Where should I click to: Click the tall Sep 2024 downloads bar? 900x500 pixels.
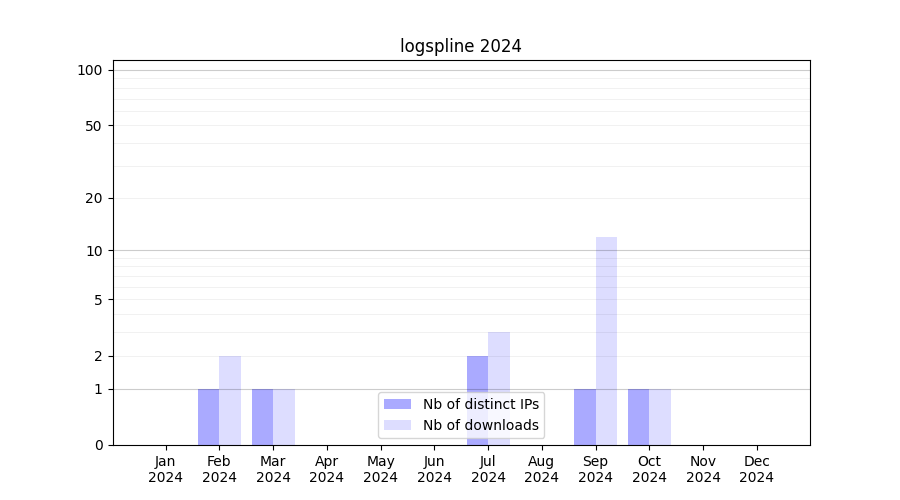click(606, 340)
